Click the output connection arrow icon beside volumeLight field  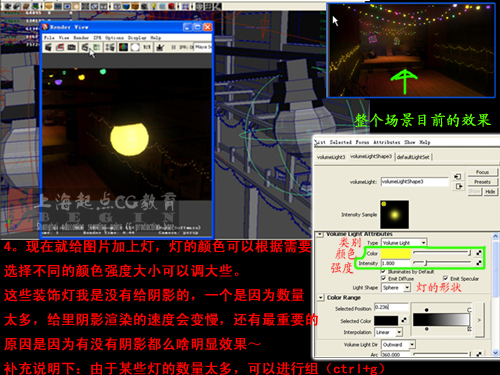(459, 186)
